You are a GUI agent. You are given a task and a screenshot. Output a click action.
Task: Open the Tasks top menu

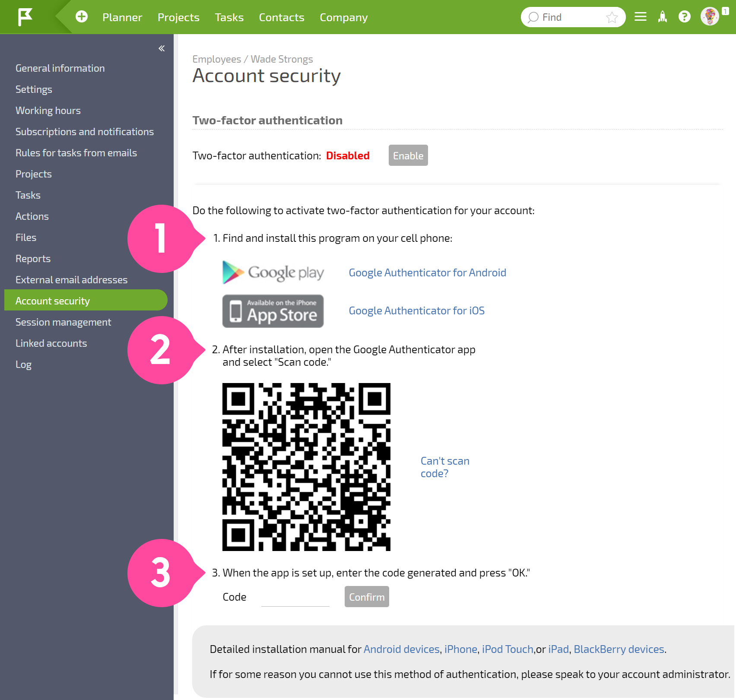tap(229, 17)
